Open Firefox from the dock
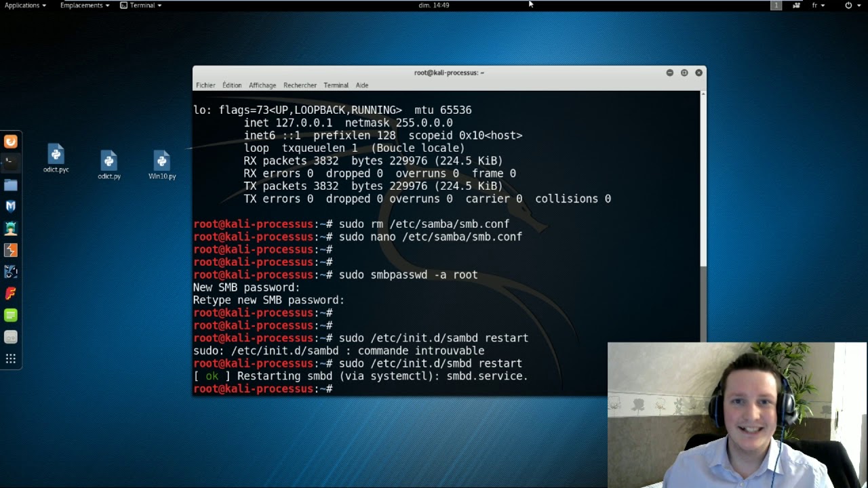Viewport: 868px width, 488px height. 11,142
